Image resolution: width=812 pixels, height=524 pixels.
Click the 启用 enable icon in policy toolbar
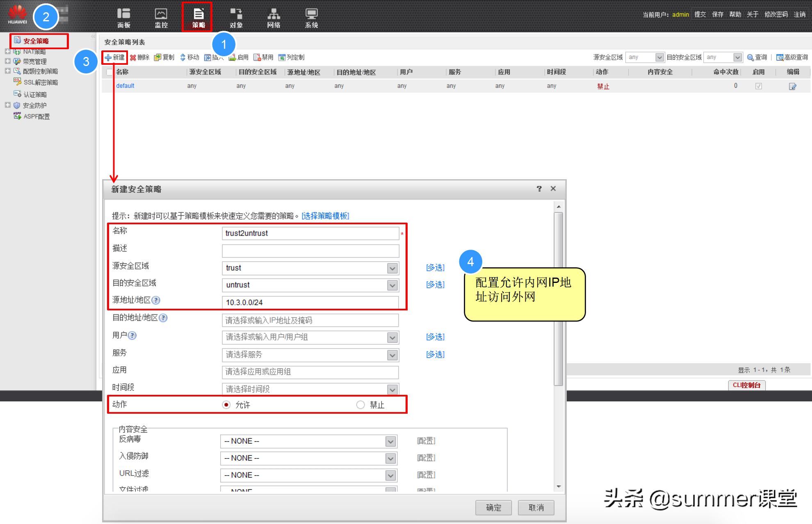(x=238, y=57)
